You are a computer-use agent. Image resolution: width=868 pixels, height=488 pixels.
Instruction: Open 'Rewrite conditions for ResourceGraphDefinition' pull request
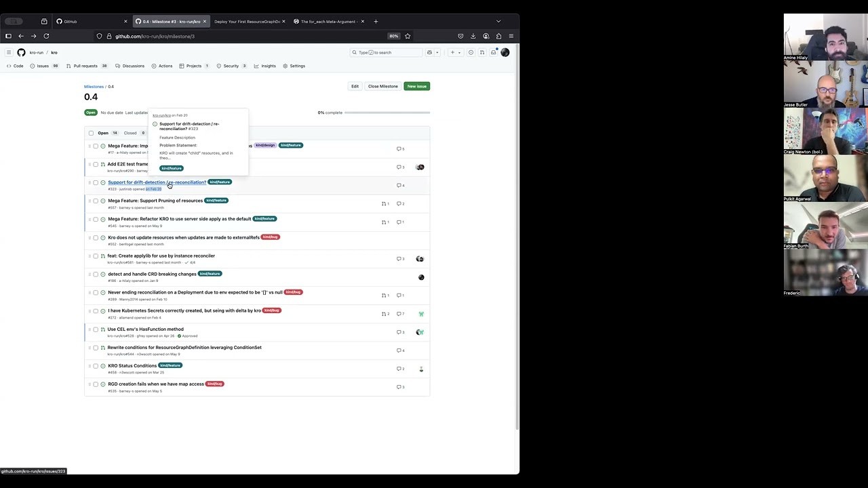click(x=184, y=348)
